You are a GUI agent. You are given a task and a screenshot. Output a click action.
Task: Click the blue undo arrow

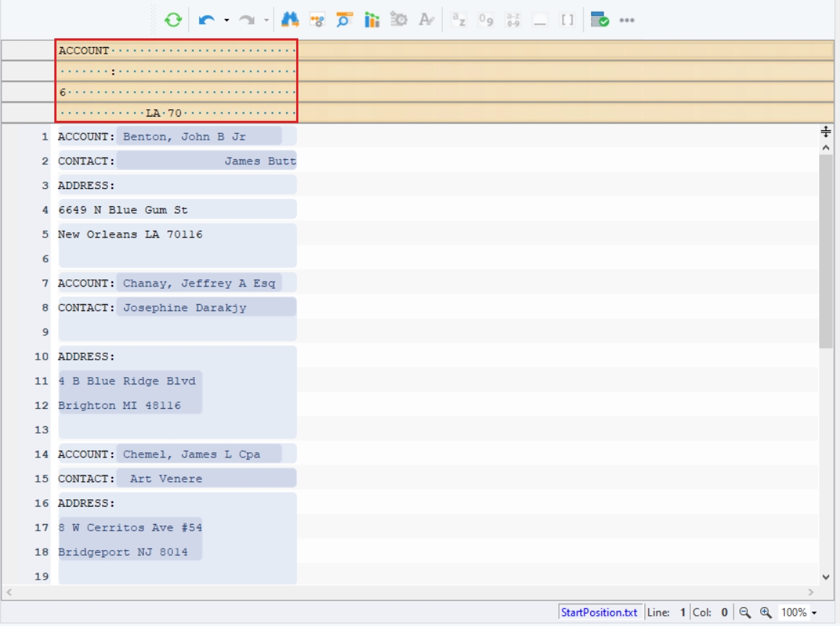coord(207,20)
